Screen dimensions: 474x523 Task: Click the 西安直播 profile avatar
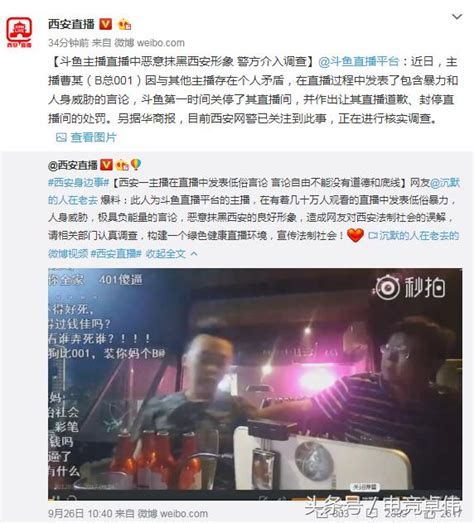click(x=19, y=32)
